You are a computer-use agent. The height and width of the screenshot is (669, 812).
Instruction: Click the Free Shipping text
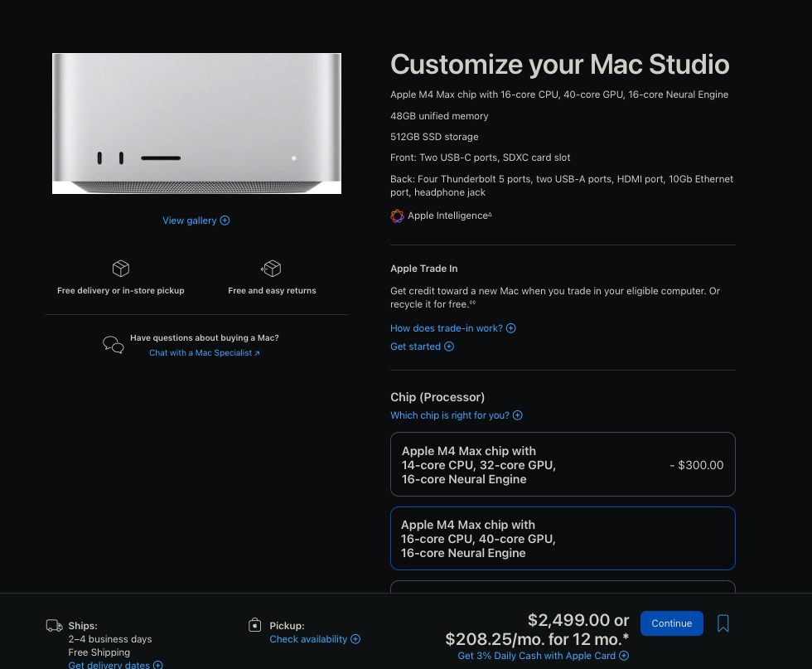pyautogui.click(x=99, y=652)
